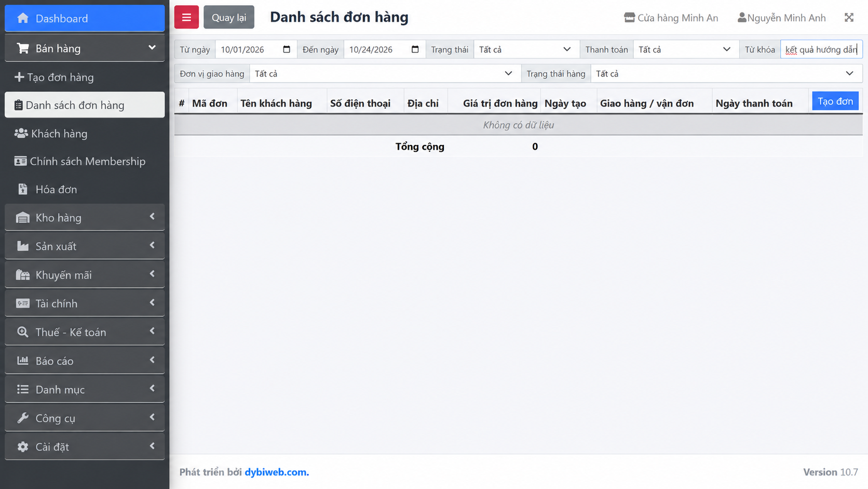The image size is (868, 489).
Task: Click the Báo cáo chart icon
Action: [x=23, y=361]
